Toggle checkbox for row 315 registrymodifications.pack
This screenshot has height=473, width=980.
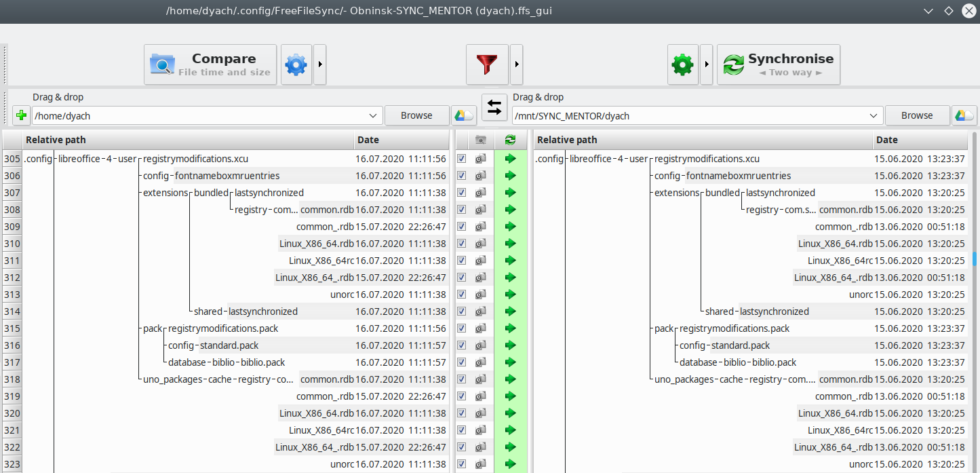(x=462, y=328)
